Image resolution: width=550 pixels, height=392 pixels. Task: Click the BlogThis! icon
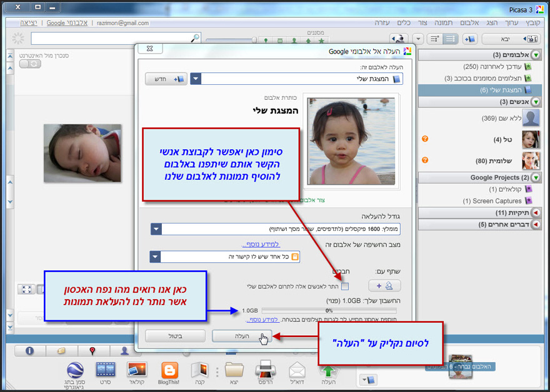169,370
